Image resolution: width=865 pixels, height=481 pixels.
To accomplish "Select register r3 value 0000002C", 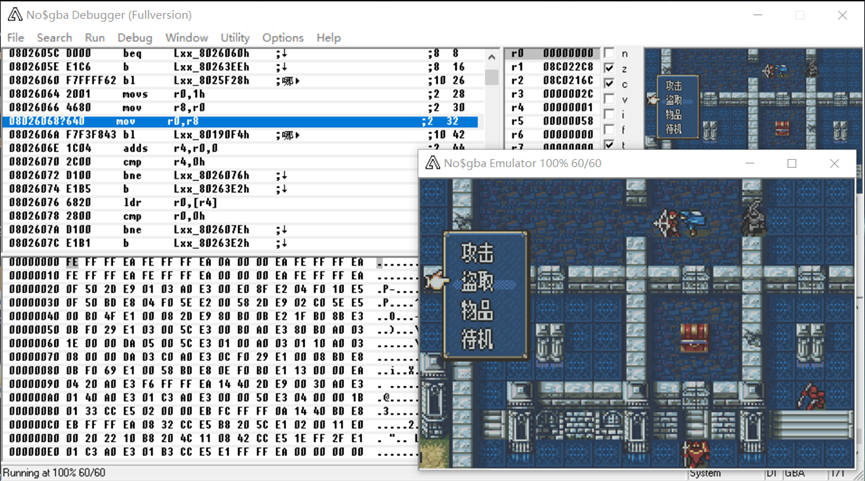I will (x=568, y=94).
